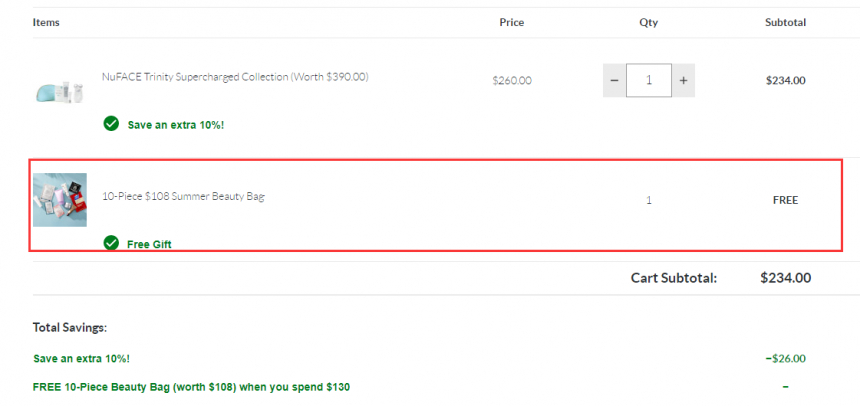Click the −$26.00 savings amount

coord(785,359)
